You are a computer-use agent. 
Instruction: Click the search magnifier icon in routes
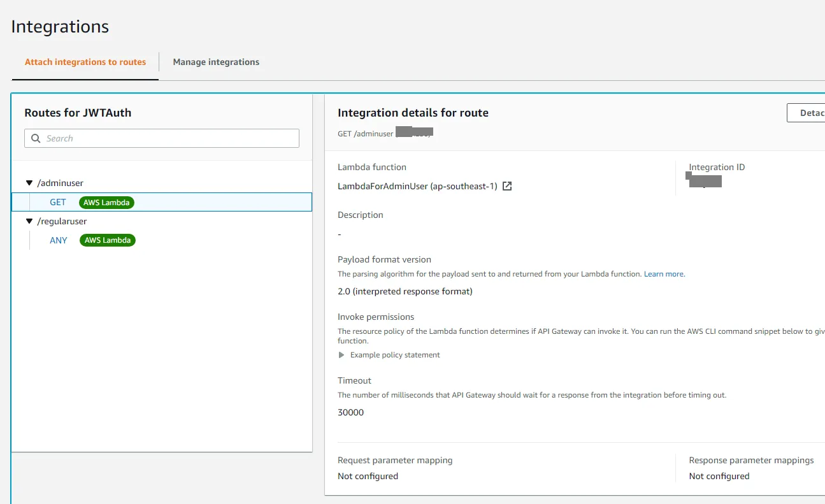click(36, 138)
